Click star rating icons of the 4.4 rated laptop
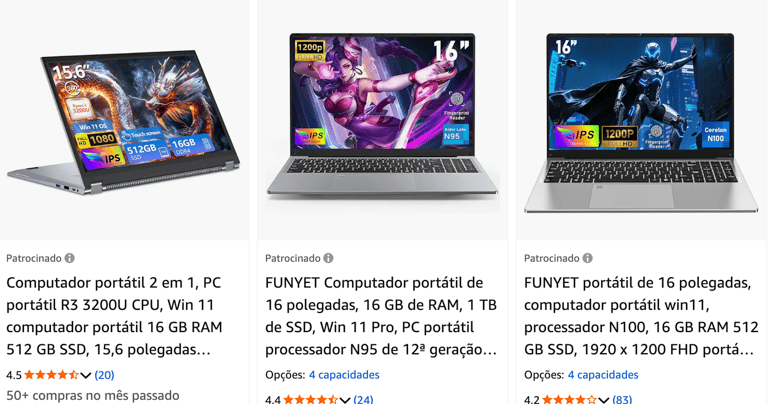768x404 pixels. (x=310, y=400)
